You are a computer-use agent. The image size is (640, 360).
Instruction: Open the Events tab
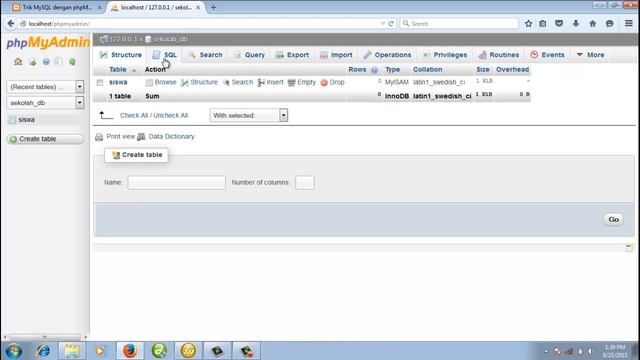[x=547, y=55]
